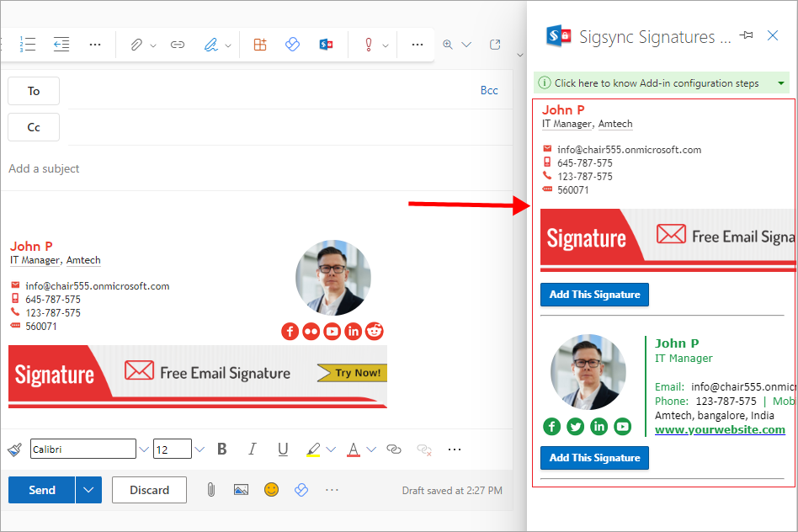Click the decrease indent icon

[61, 45]
